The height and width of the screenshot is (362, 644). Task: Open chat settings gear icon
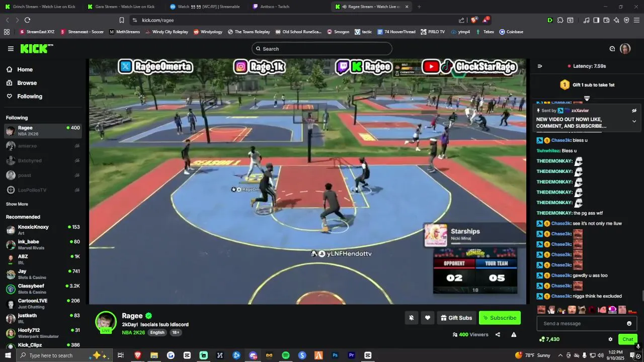(x=610, y=339)
